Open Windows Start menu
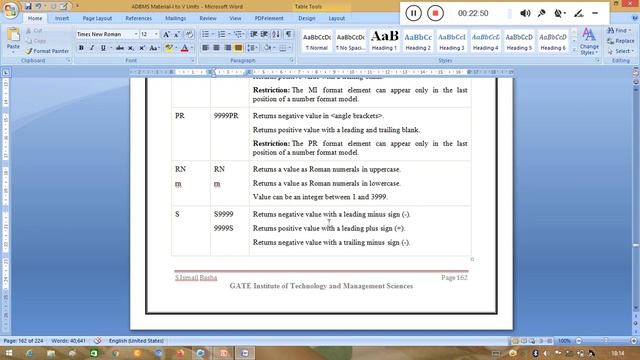This screenshot has height=360, width=640. [9, 353]
